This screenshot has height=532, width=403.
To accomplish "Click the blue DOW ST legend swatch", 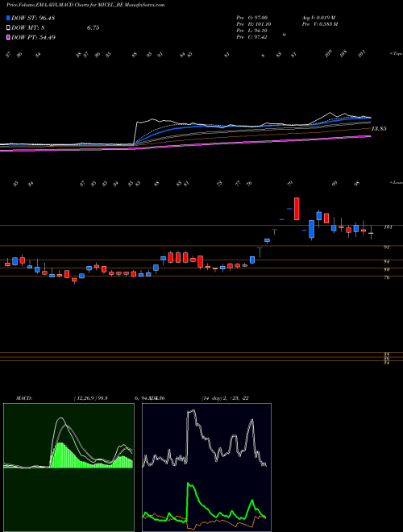I will [x=9, y=18].
